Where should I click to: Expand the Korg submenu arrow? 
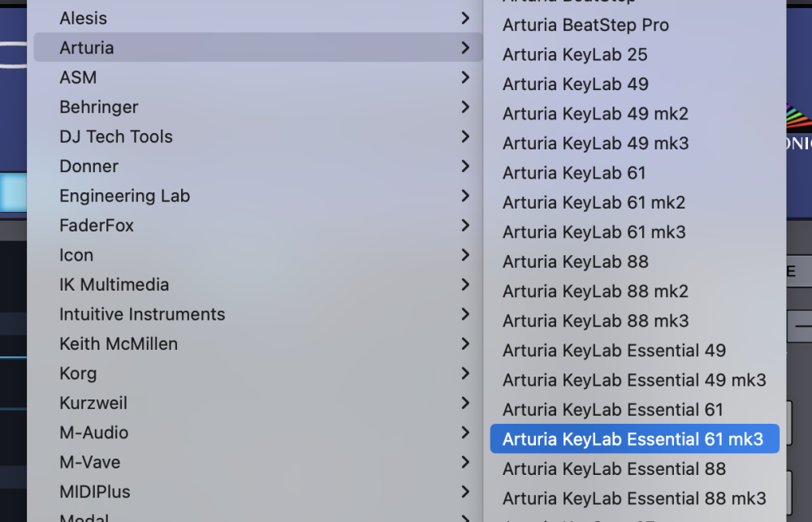click(465, 373)
